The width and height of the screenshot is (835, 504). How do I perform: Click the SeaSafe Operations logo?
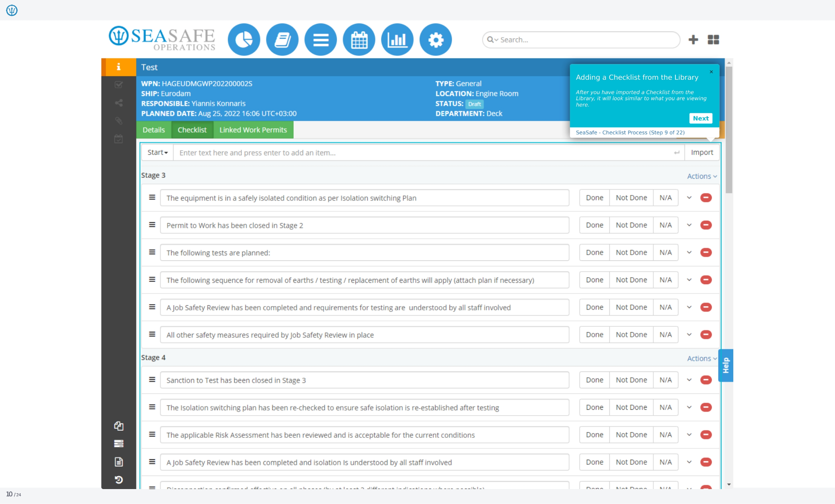click(162, 38)
